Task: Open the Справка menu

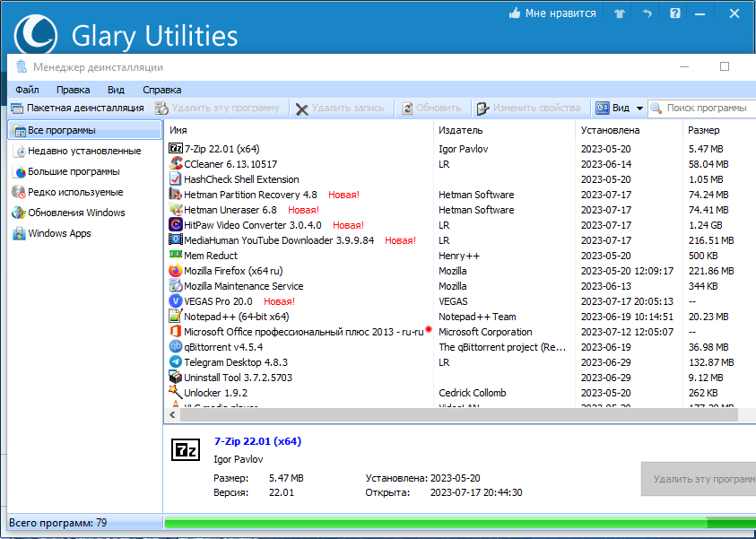Action: 162,90
